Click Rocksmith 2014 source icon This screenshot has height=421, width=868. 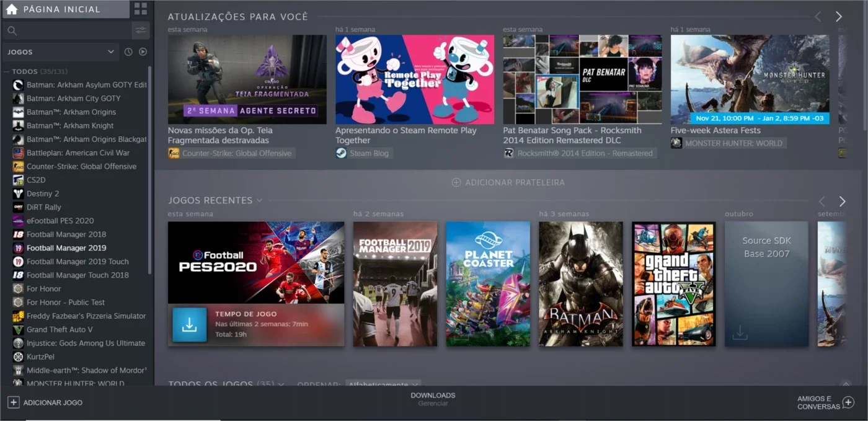click(508, 153)
